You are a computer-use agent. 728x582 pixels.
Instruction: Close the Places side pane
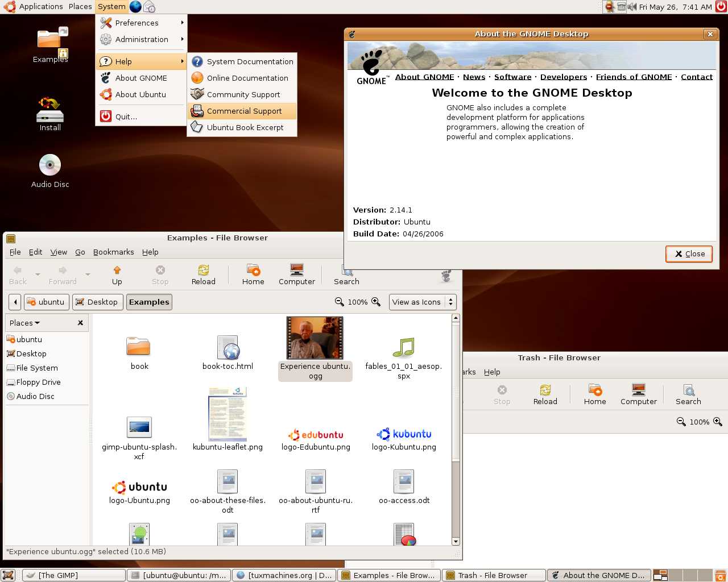[x=80, y=323]
